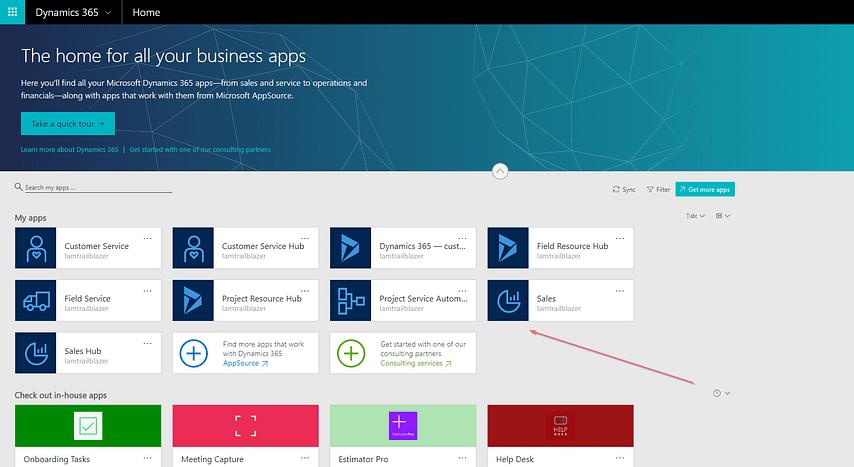Open Estimator Pro tile more options
854x467 pixels.
462,458
